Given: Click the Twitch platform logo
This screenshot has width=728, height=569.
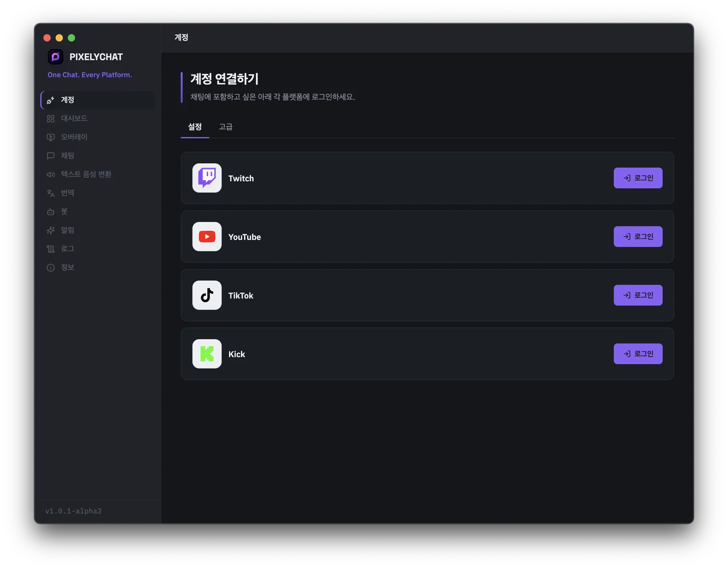Looking at the screenshot, I should point(207,178).
